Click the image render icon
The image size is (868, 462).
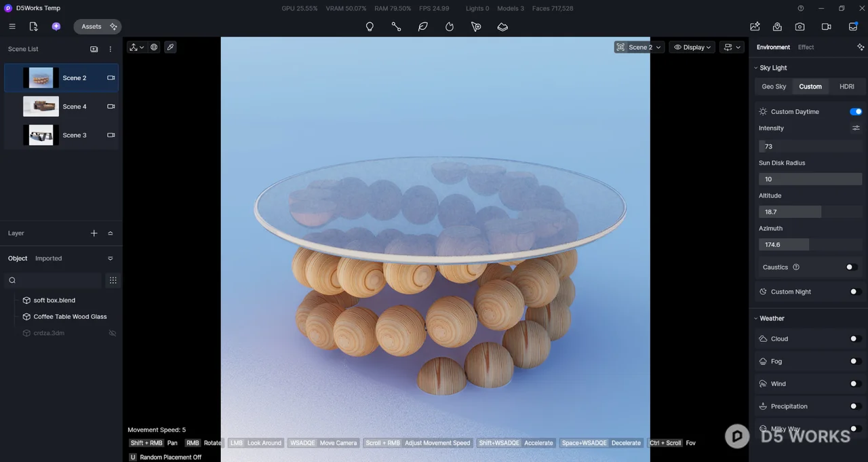point(755,26)
